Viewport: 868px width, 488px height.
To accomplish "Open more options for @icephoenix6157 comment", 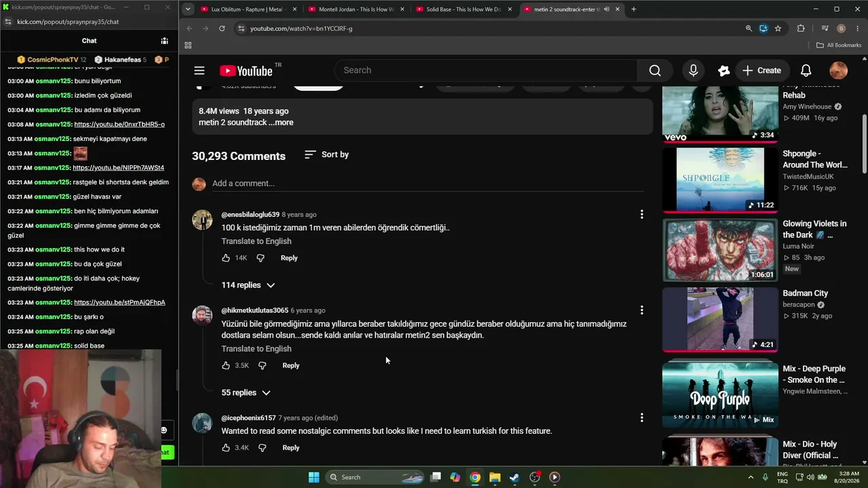I will click(x=642, y=418).
